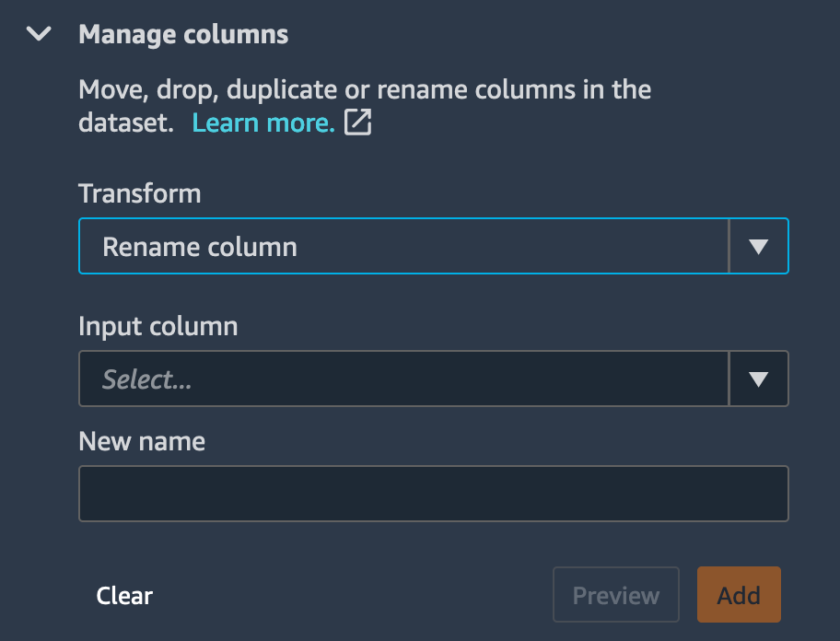This screenshot has width=840, height=641.
Task: Click the word dataset in the description
Action: point(126,122)
